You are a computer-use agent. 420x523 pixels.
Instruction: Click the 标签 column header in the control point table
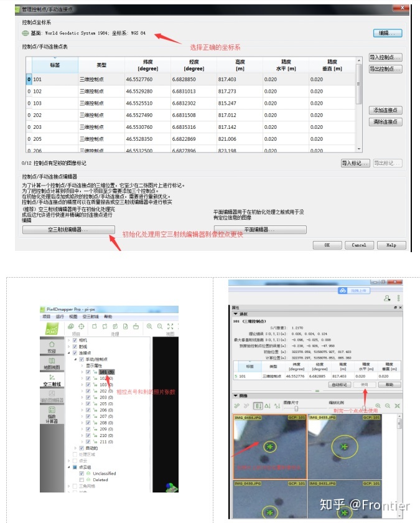click(55, 65)
